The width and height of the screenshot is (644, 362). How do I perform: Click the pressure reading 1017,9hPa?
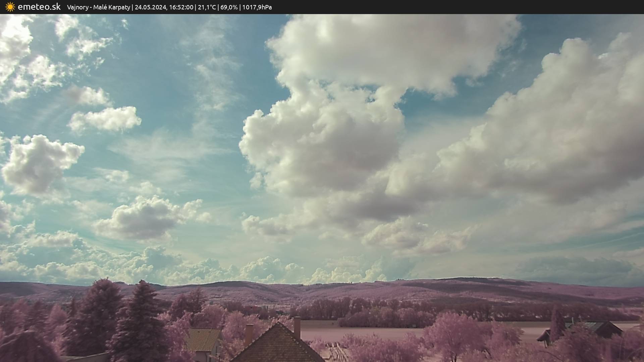tap(257, 7)
